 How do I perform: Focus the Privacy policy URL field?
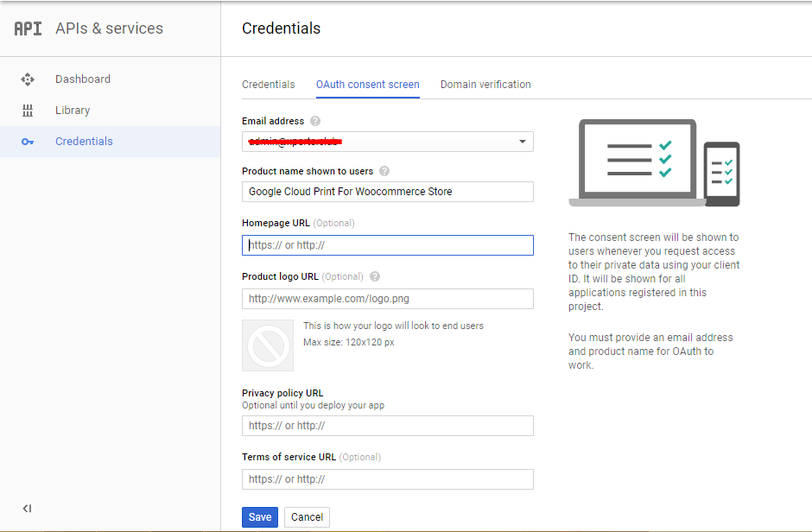[387, 426]
